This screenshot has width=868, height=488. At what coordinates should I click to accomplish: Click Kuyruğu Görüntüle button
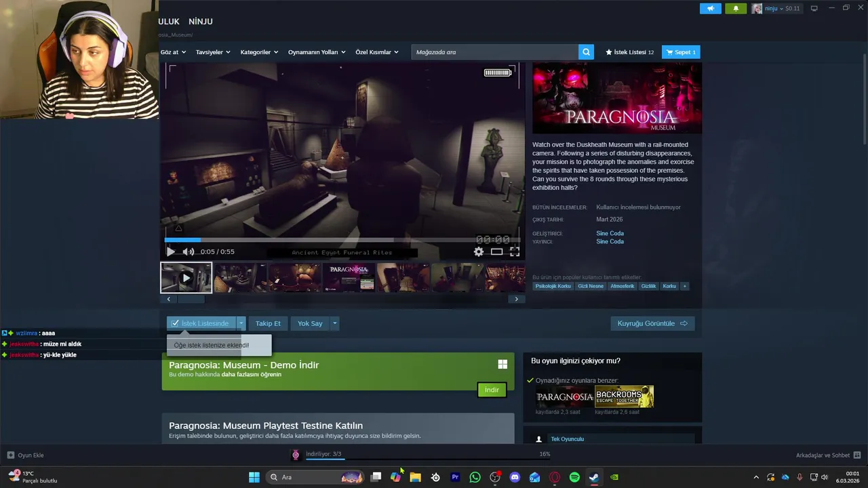(652, 323)
